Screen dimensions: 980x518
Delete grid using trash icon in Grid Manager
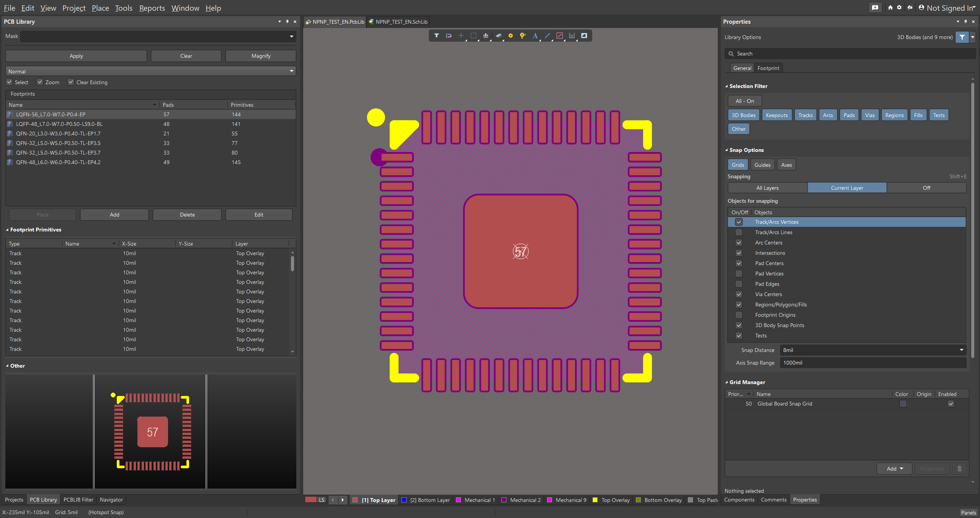click(959, 469)
